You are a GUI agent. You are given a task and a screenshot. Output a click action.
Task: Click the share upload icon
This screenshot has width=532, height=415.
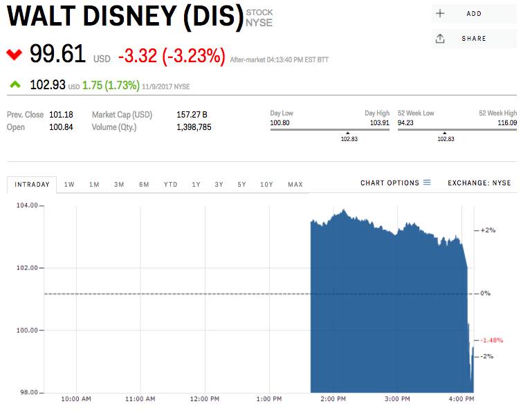pos(440,39)
